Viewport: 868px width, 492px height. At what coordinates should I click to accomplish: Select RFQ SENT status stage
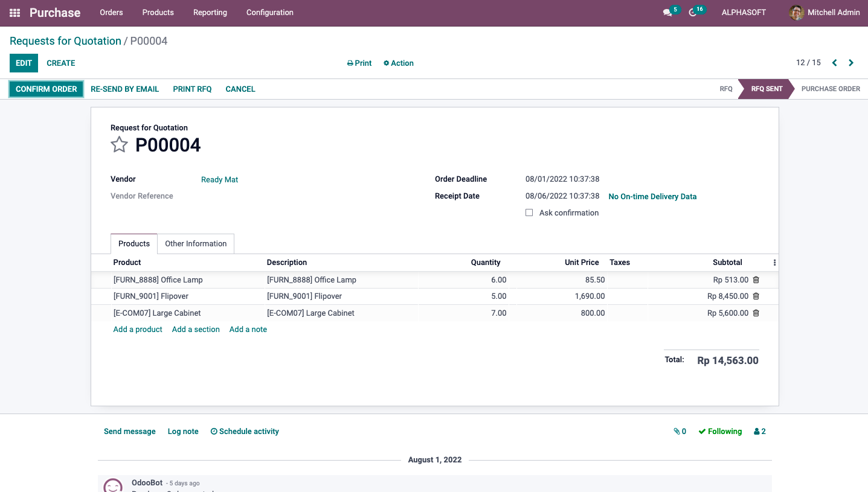pyautogui.click(x=767, y=89)
